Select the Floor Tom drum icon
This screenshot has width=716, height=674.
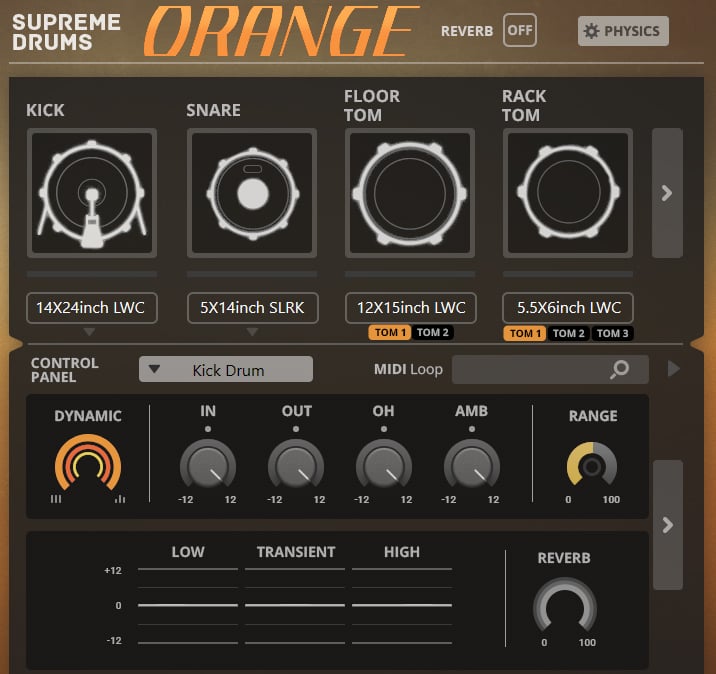(409, 192)
